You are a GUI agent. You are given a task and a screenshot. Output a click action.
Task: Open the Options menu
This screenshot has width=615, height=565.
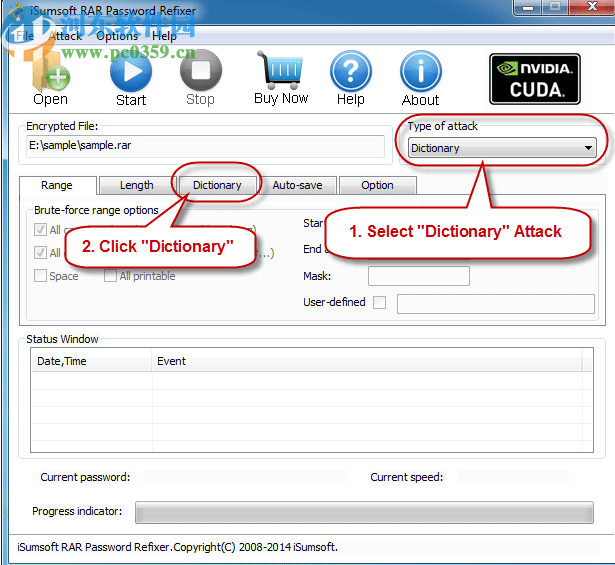[x=117, y=36]
